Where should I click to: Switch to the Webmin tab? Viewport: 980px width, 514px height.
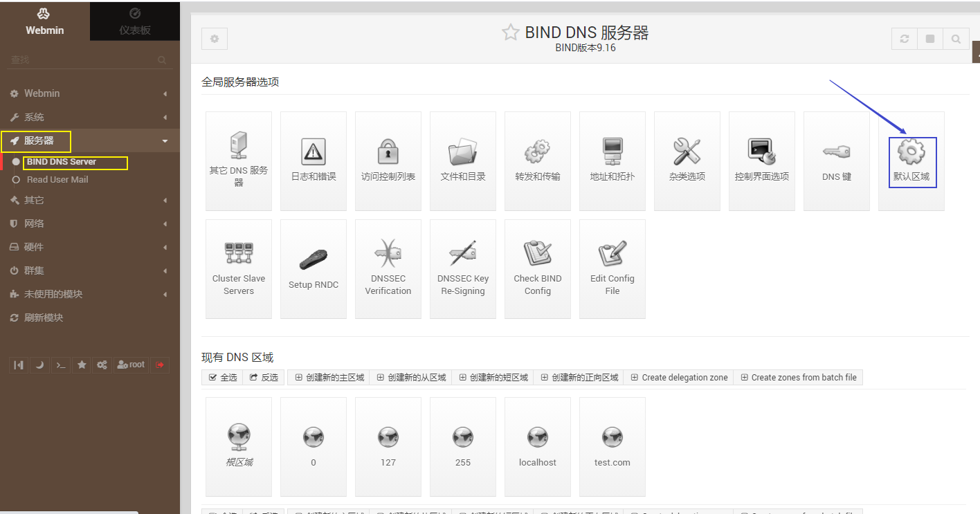click(45, 21)
